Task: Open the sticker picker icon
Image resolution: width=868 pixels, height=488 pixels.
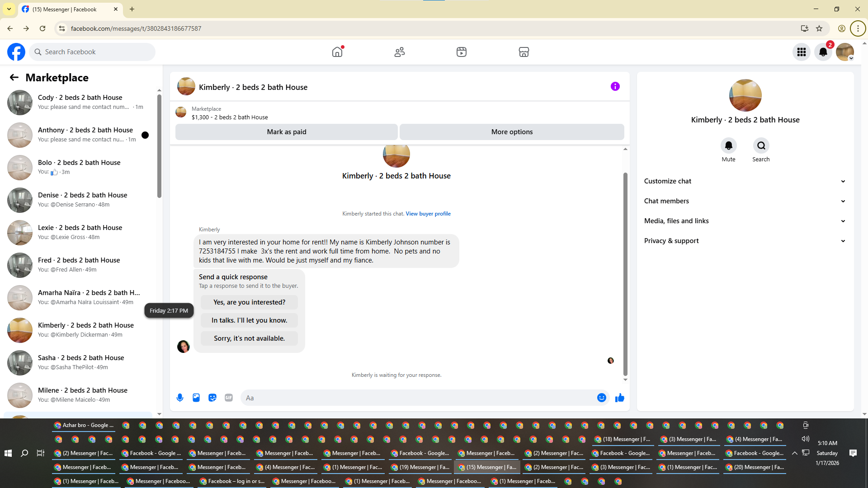Action: (212, 398)
